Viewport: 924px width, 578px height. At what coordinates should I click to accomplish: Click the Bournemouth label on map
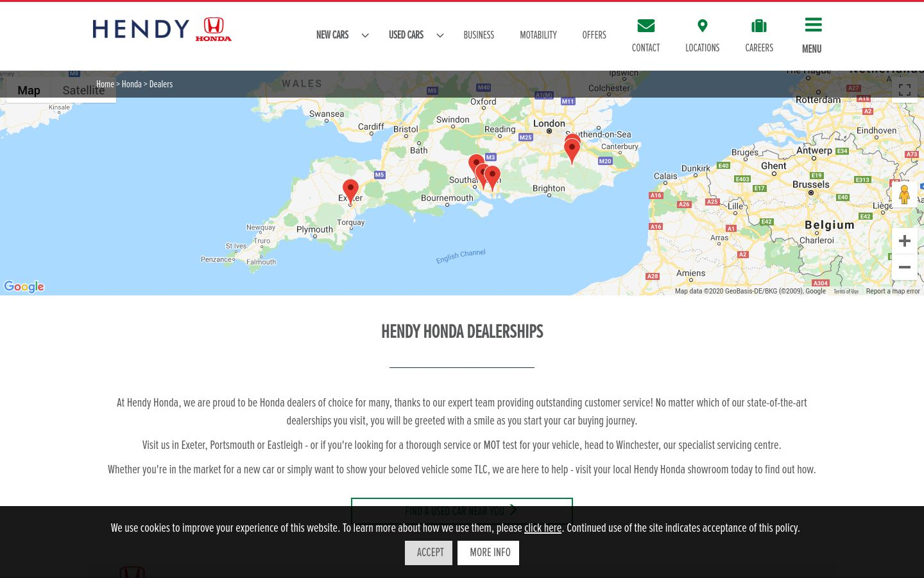tap(447, 198)
